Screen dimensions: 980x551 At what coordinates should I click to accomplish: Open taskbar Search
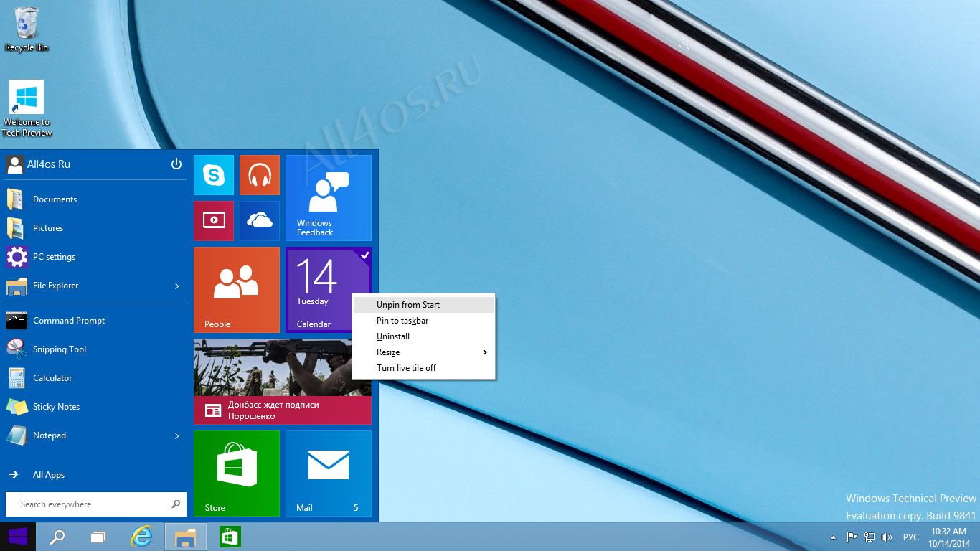click(x=57, y=537)
